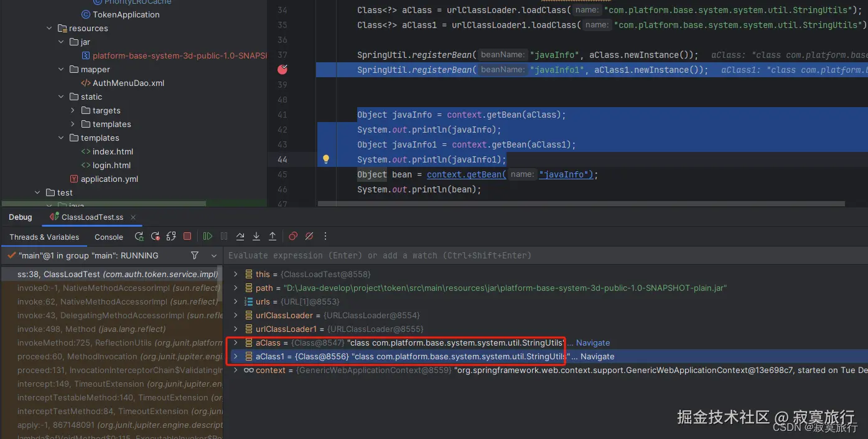Expand the targets folder

(x=73, y=110)
